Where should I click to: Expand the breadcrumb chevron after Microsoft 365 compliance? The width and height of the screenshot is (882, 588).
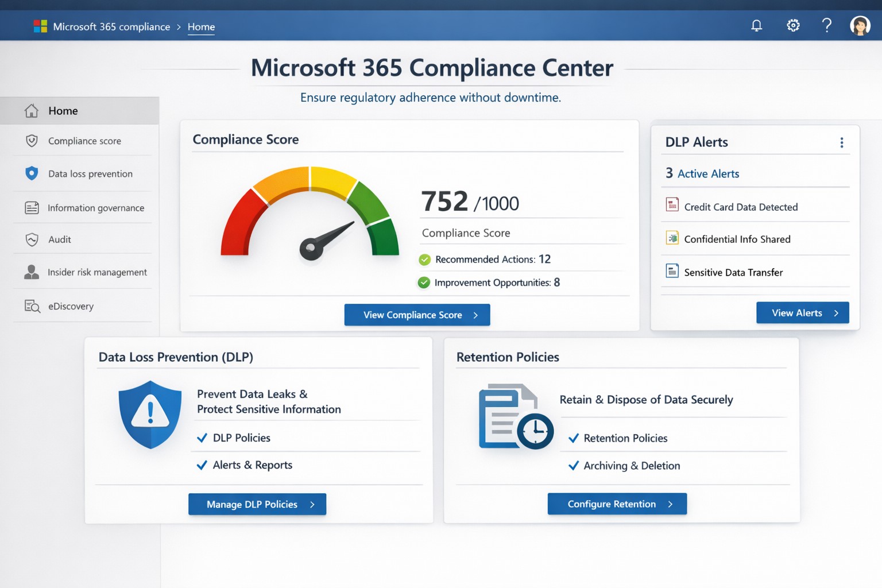179,26
